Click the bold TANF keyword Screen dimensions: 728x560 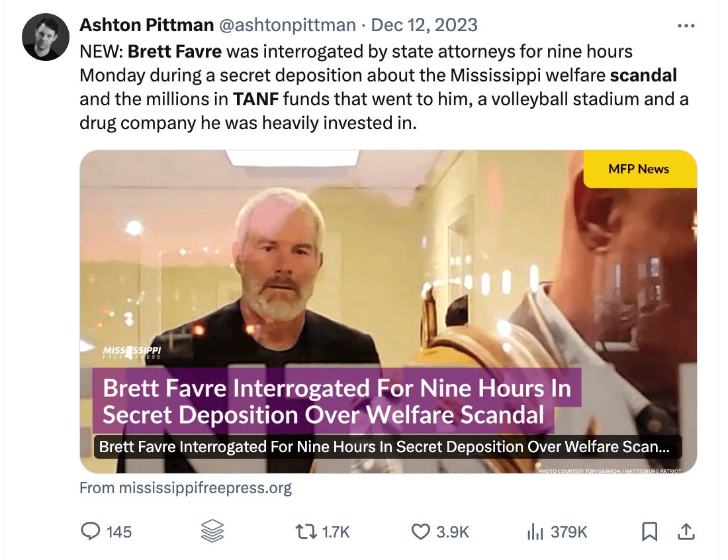pos(256,99)
